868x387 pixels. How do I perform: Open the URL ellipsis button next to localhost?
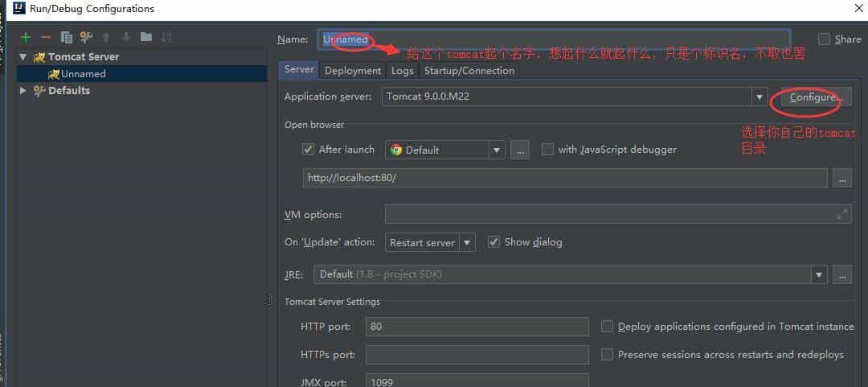pos(842,179)
